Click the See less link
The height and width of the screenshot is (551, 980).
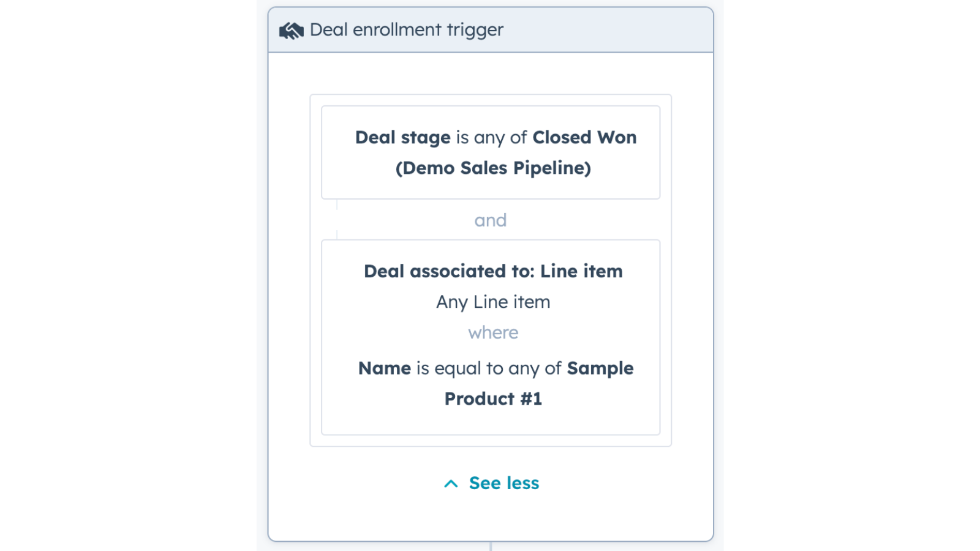click(503, 483)
